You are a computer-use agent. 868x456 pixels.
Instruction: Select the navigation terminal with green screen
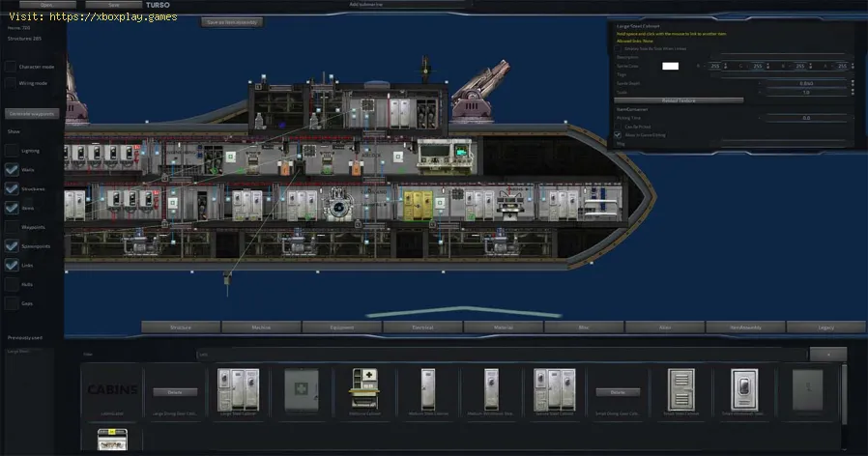(447, 155)
